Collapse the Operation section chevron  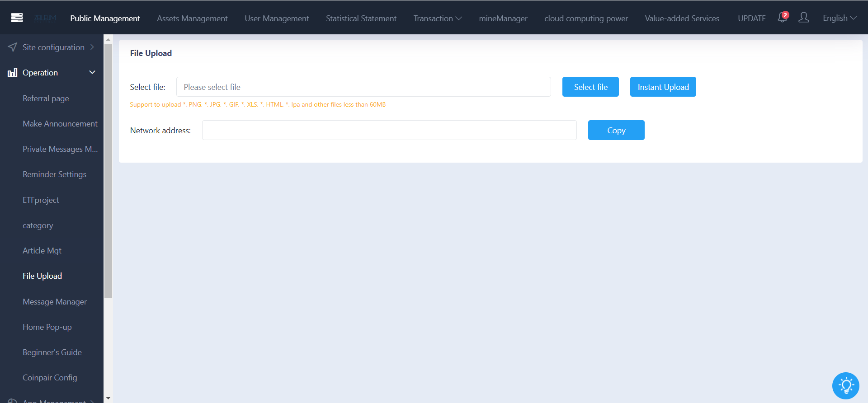pyautogui.click(x=92, y=72)
